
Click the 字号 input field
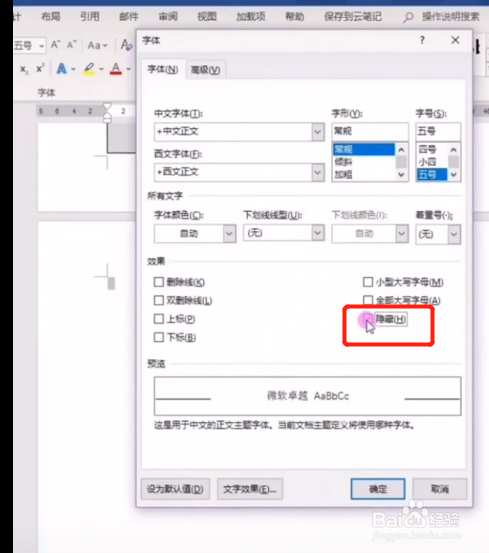coord(438,132)
